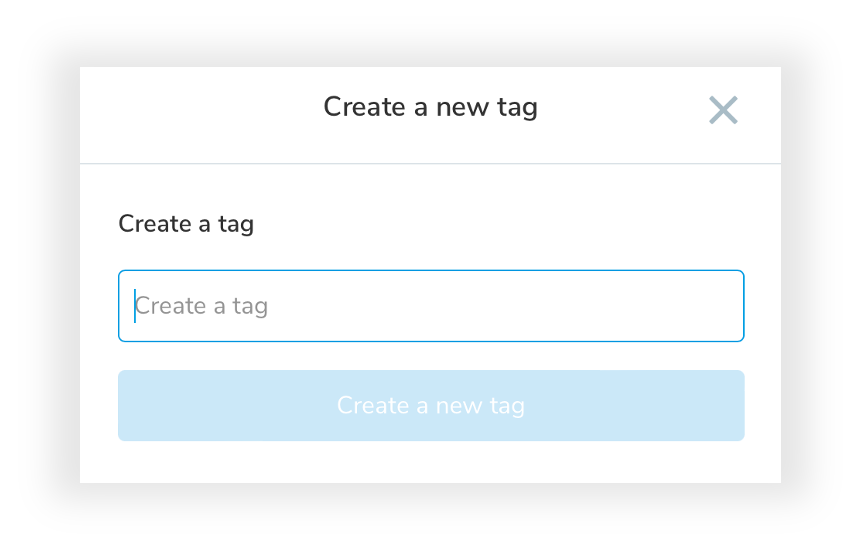The height and width of the screenshot is (550, 860).
Task: Click the disabled Create a new tag button
Action: [431, 406]
